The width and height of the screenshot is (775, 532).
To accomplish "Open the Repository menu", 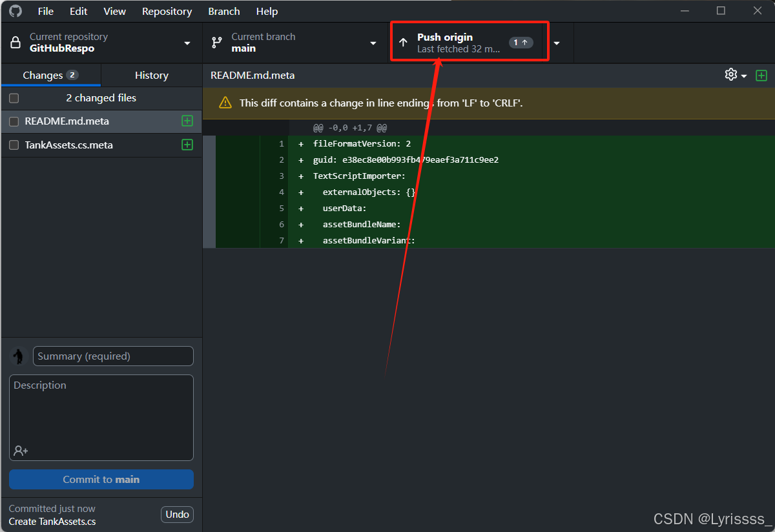I will tap(167, 12).
